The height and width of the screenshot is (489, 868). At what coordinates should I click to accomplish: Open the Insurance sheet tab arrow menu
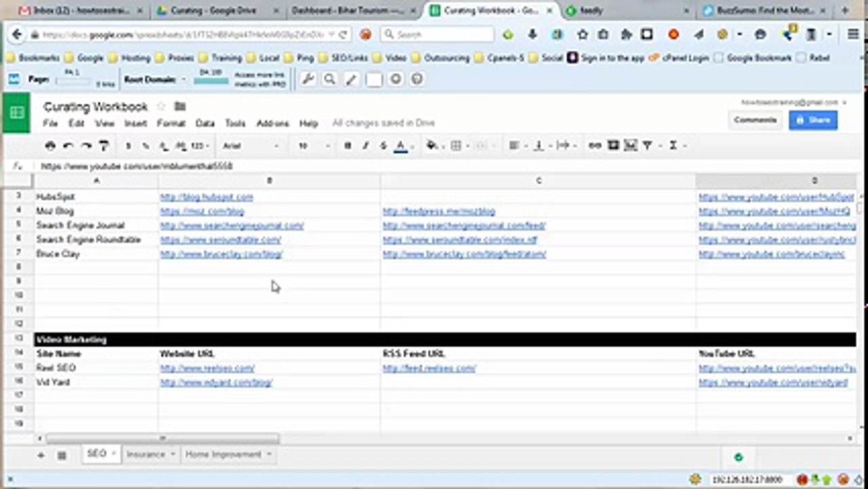(173, 454)
